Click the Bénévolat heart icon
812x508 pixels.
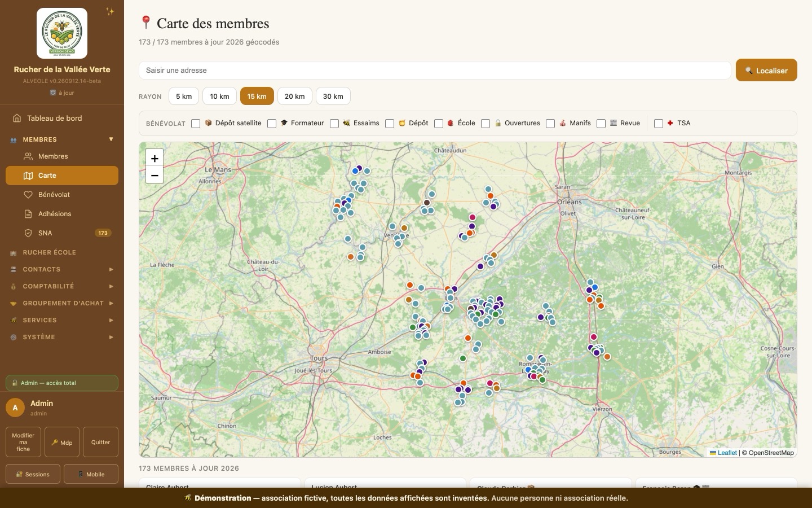[28, 195]
